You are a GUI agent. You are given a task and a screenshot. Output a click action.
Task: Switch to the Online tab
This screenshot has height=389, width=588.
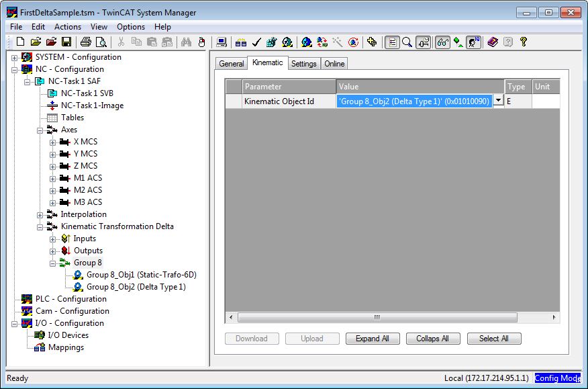click(x=334, y=63)
